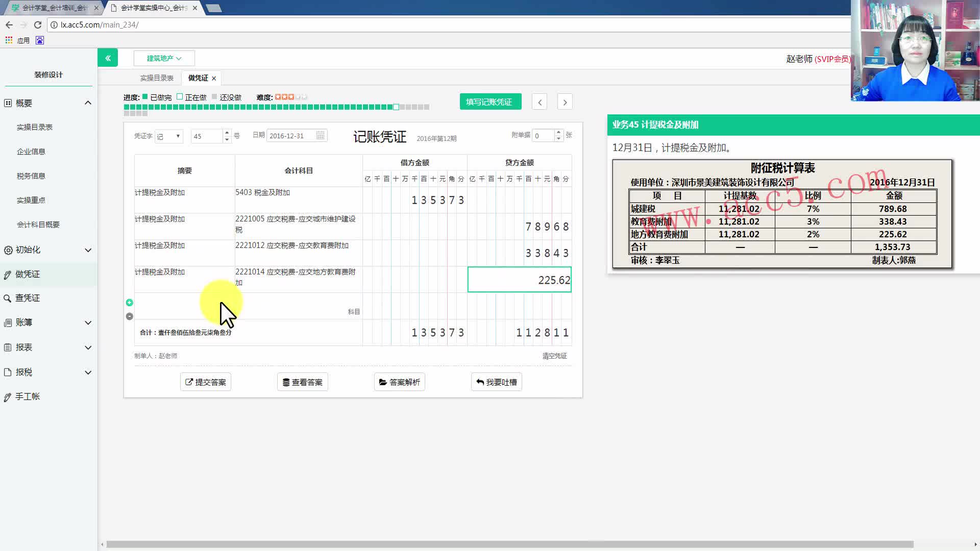
Task: Collapse the sidebar with the double-chevron button
Action: (x=108, y=58)
